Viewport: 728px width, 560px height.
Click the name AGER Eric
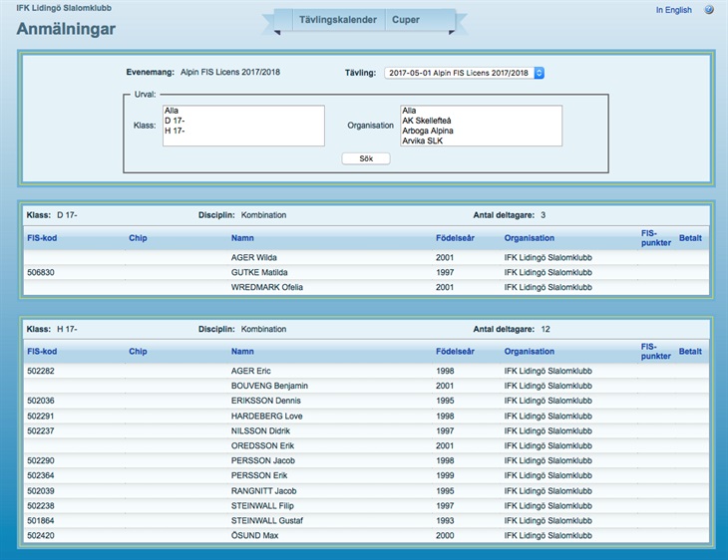250,371
